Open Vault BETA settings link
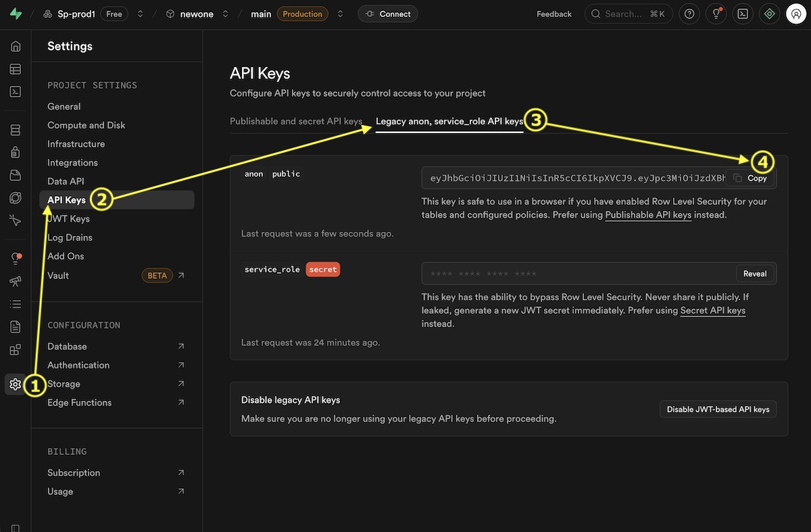811x532 pixels. (117, 275)
